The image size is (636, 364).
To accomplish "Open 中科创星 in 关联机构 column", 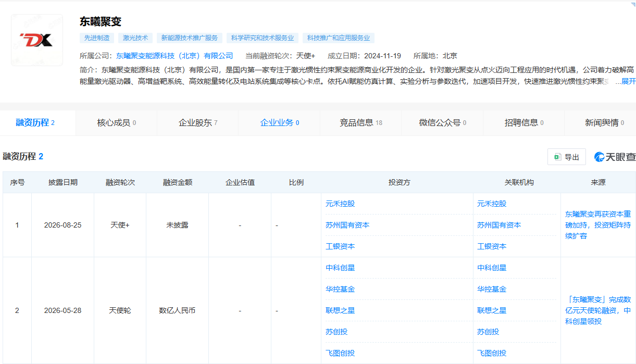I will pyautogui.click(x=492, y=268).
